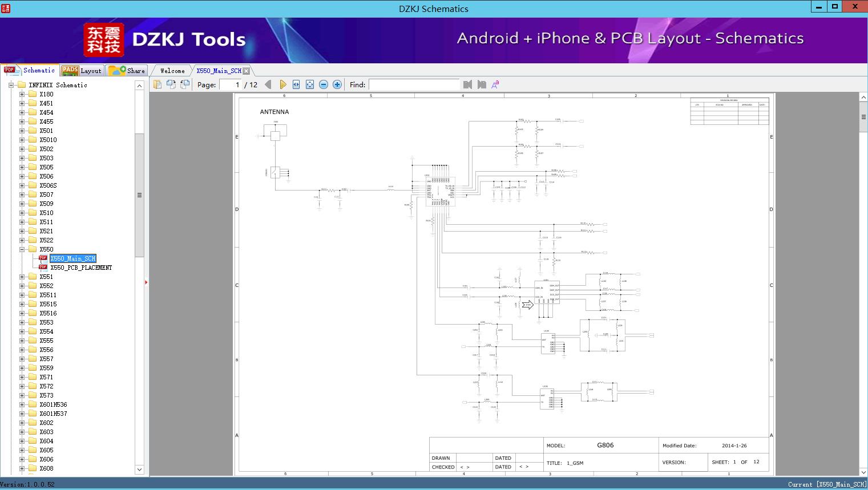Screen dimensions: 868x490
Task: Click the Find text field
Action: 414,84
